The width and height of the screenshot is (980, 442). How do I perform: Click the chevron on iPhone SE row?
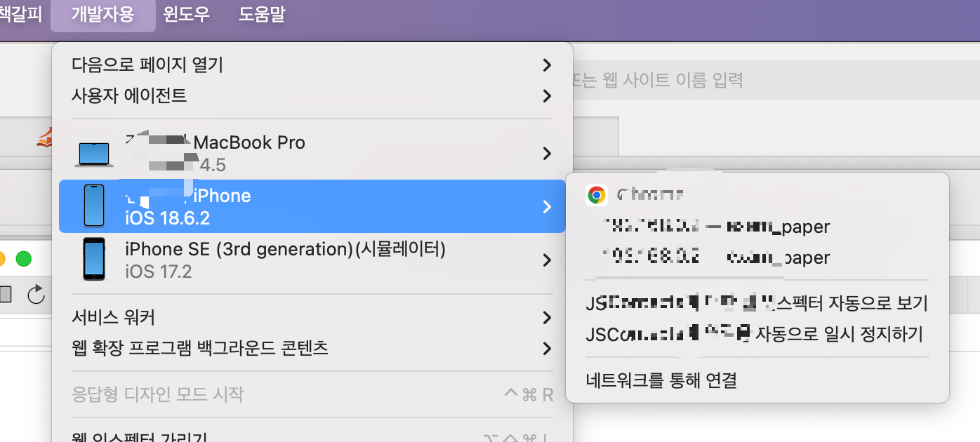point(547,260)
